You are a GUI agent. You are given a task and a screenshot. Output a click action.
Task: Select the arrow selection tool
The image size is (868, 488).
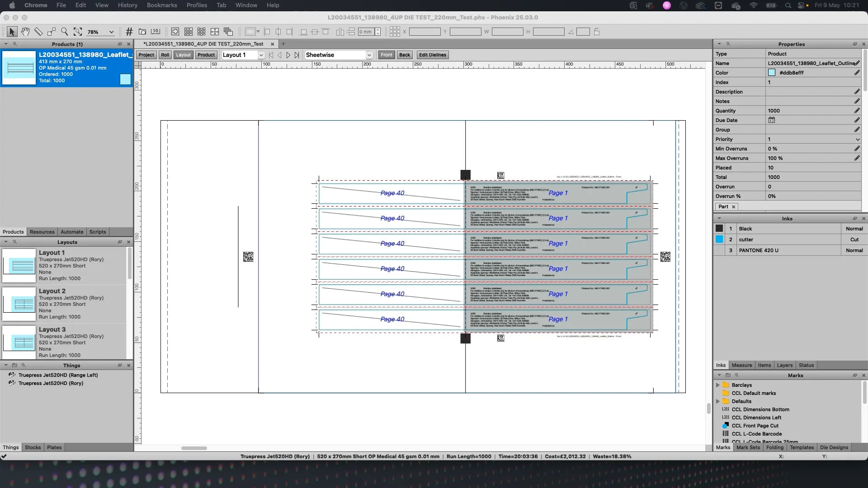12,32
